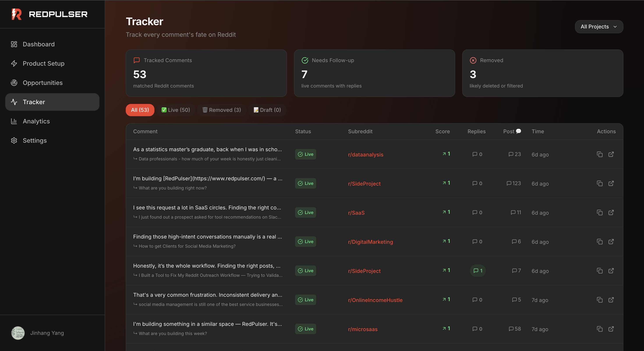
Task: Show Draft (0) comments
Action: [x=267, y=110]
